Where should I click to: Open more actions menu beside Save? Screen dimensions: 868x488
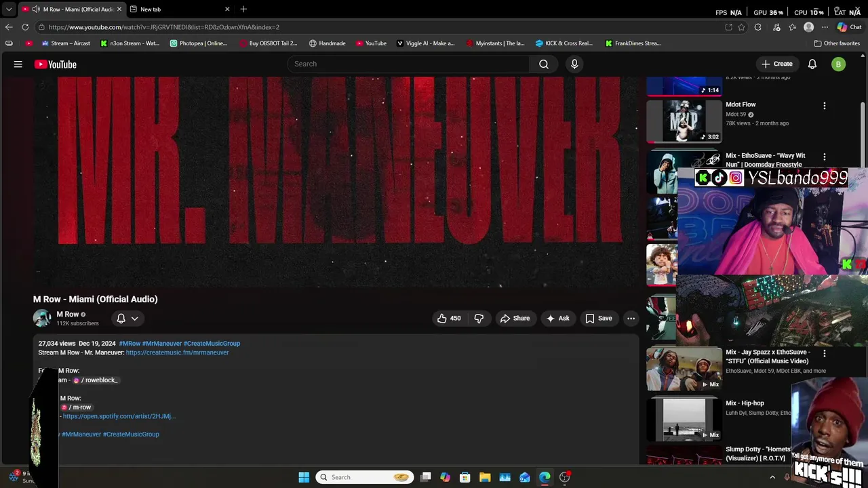[x=631, y=319]
